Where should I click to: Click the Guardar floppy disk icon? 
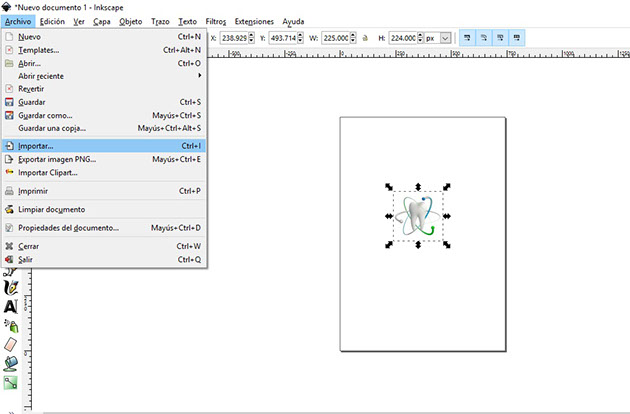coord(9,102)
